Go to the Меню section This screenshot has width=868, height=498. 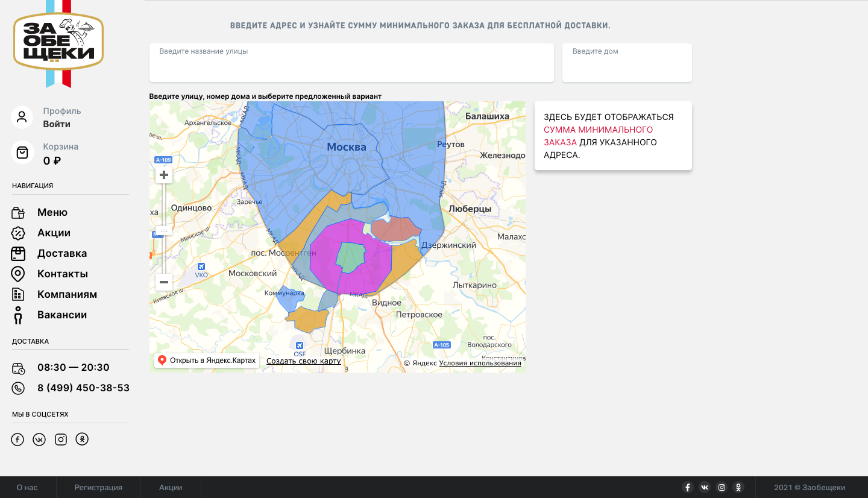point(52,212)
